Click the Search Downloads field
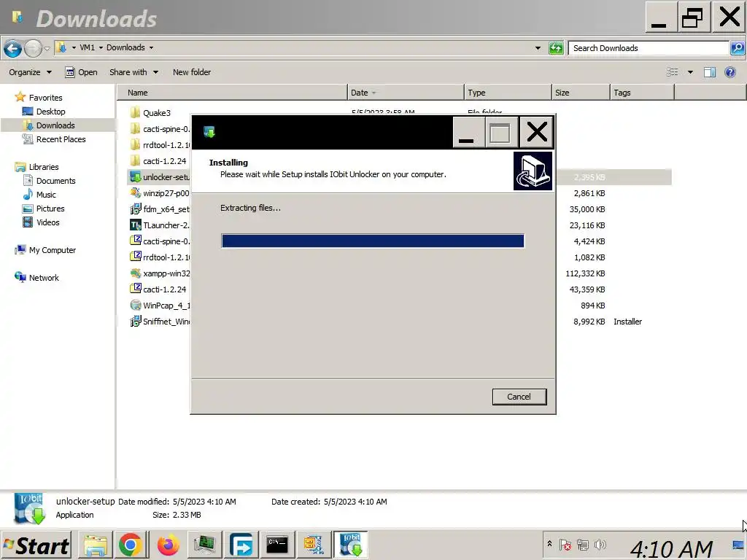Screen dimensions: 747x560 click(649, 48)
